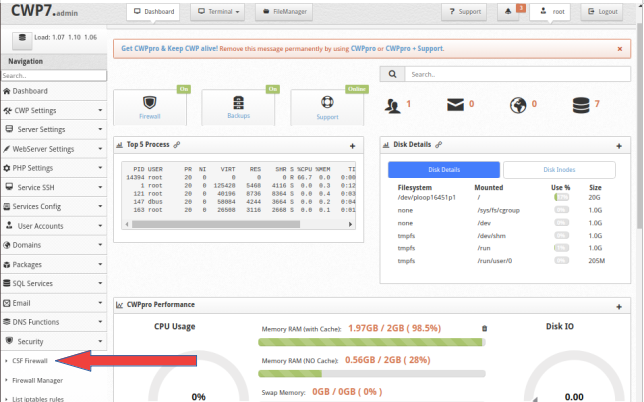The image size is (644, 402).
Task: Expand User Accounts menu
Action: click(54, 226)
